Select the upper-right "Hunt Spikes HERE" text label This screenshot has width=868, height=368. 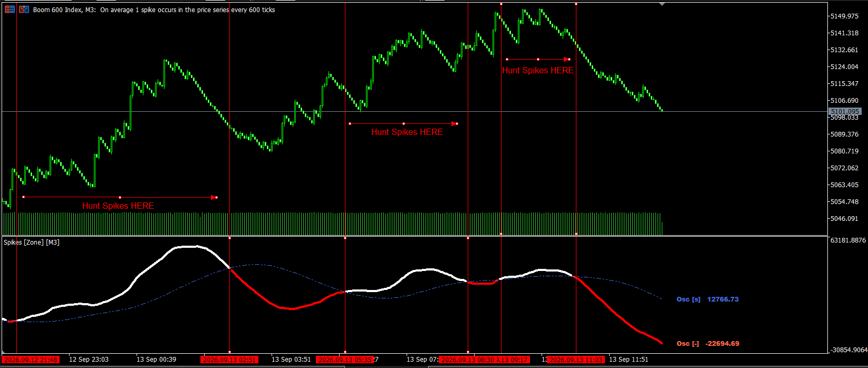coord(537,70)
